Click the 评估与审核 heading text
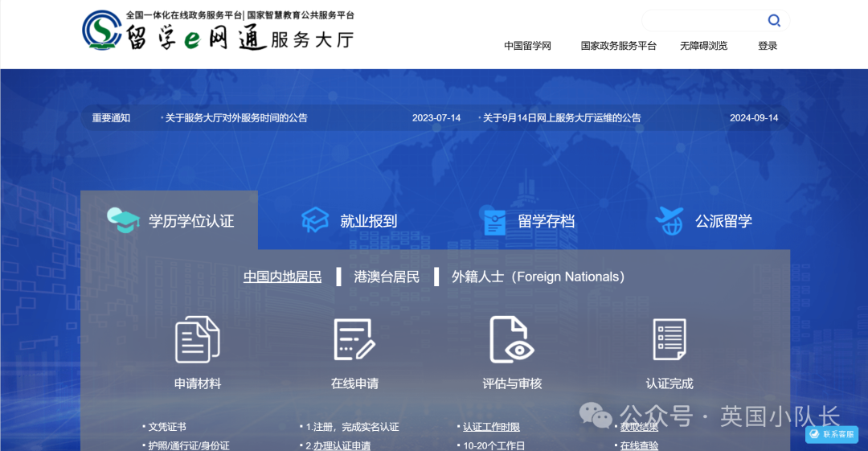 [x=512, y=383]
